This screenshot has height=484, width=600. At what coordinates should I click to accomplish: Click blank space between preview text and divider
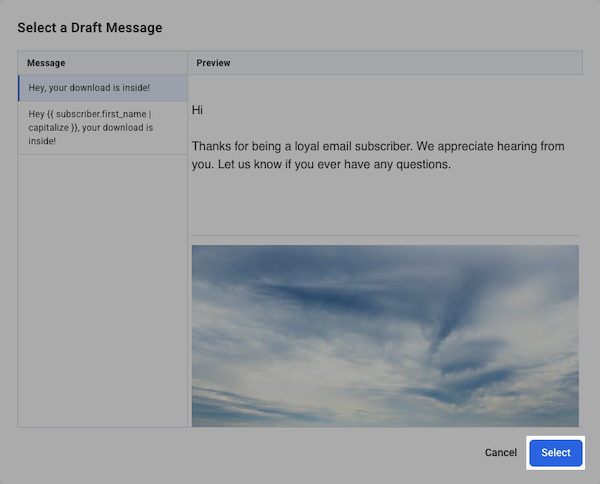[x=385, y=205]
